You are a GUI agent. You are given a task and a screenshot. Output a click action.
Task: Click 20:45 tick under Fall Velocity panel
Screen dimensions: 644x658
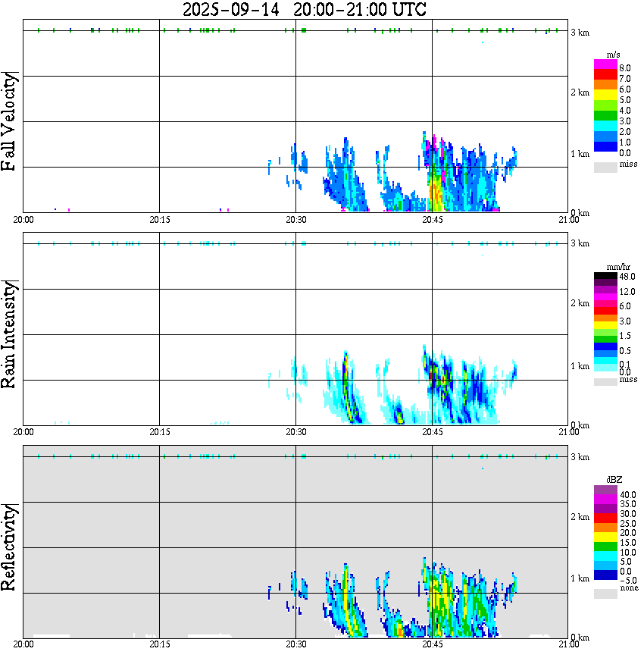(432, 220)
